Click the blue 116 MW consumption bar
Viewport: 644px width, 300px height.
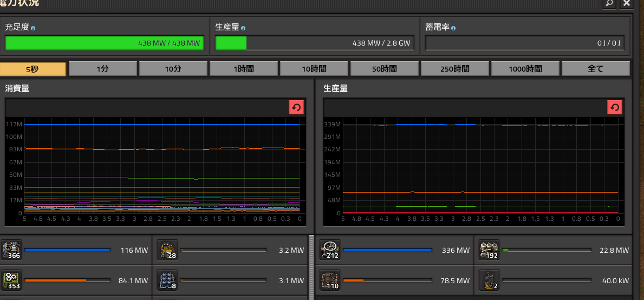67,250
